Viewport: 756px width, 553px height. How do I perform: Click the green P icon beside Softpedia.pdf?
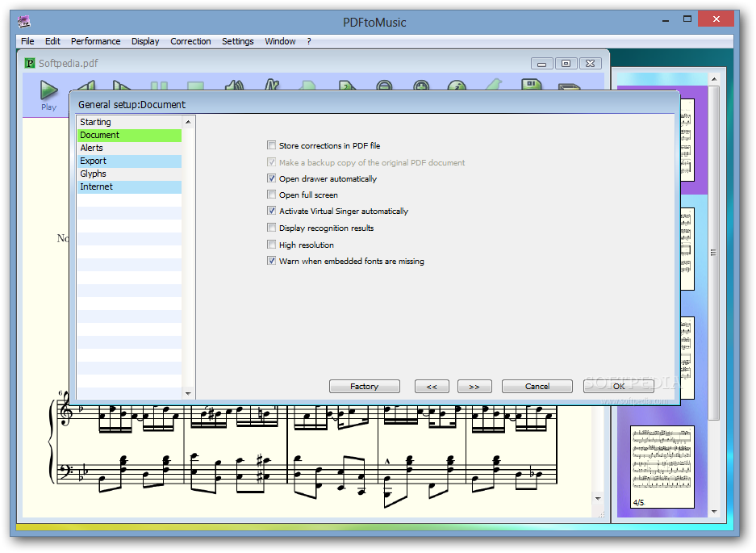click(x=30, y=63)
